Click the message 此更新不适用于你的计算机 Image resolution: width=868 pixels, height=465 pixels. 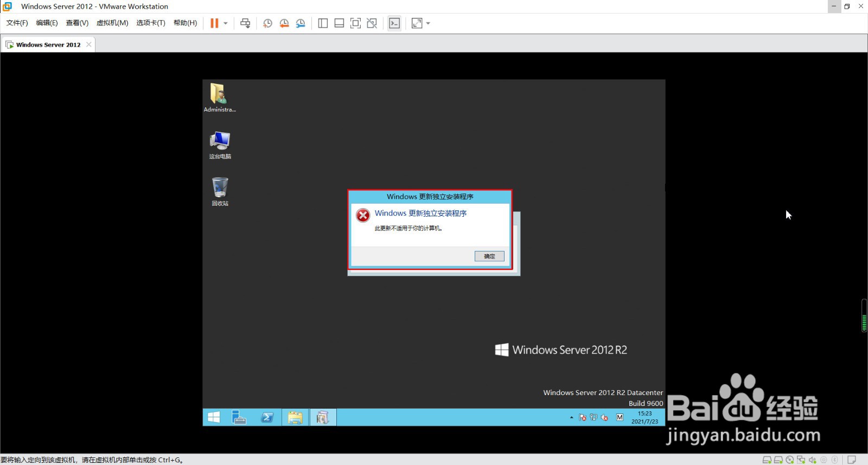(x=409, y=228)
